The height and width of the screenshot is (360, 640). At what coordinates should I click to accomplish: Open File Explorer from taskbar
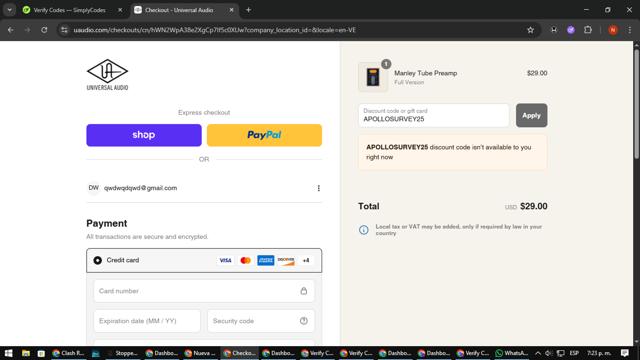point(26,353)
